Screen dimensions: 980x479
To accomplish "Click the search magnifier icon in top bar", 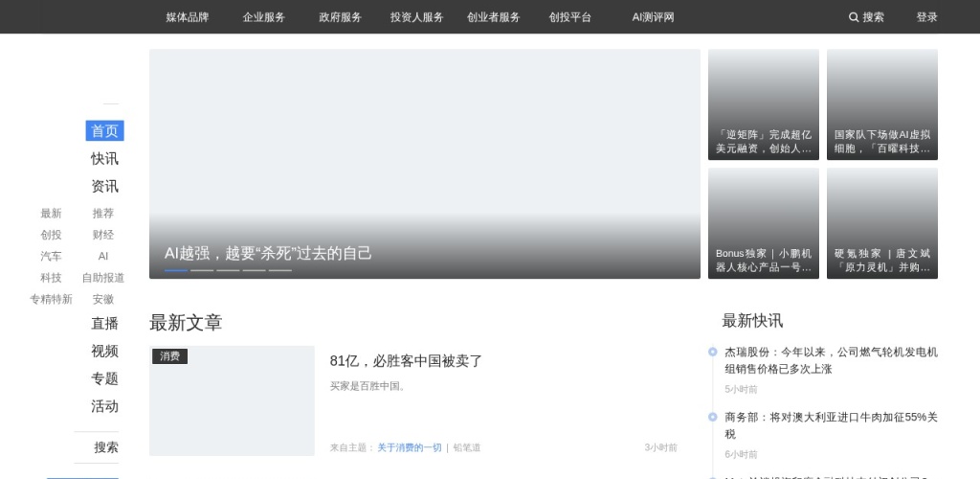I will point(853,17).
